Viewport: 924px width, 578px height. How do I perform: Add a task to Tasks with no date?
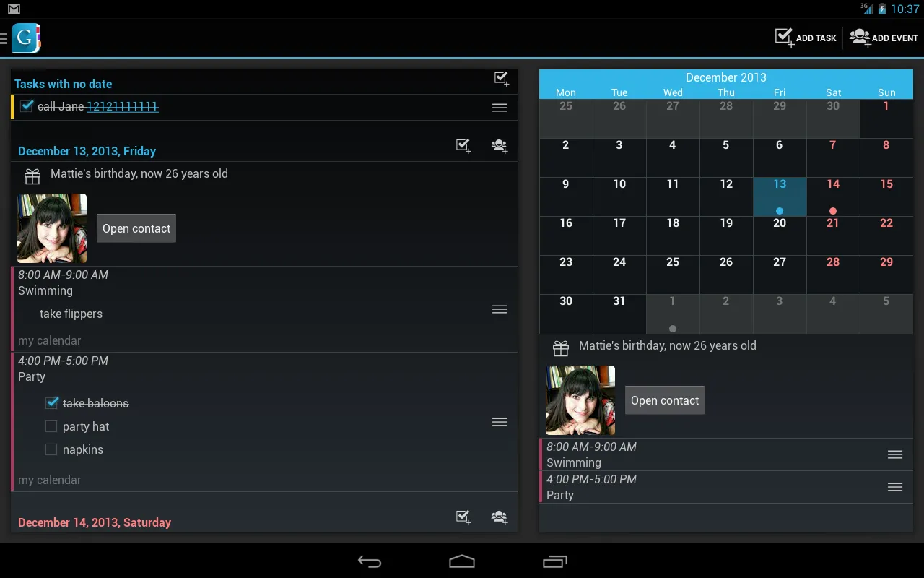pos(501,79)
